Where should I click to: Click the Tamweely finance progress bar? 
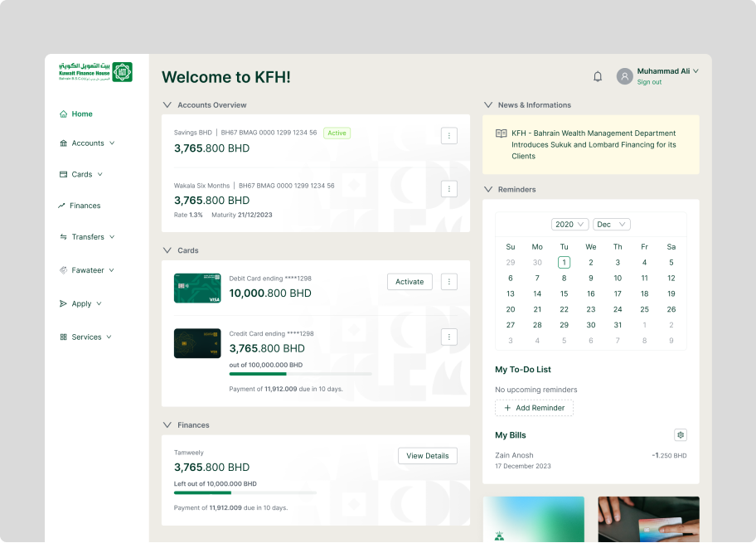tap(245, 493)
